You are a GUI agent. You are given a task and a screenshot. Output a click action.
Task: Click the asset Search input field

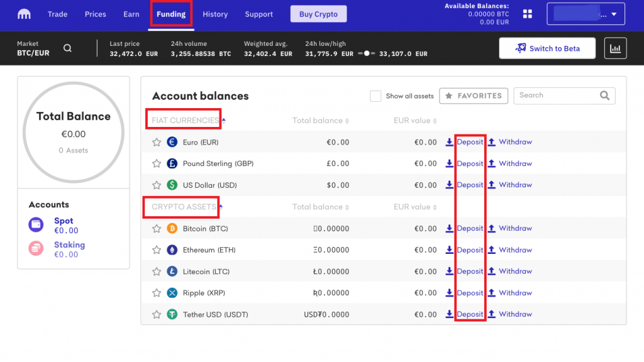(x=557, y=96)
